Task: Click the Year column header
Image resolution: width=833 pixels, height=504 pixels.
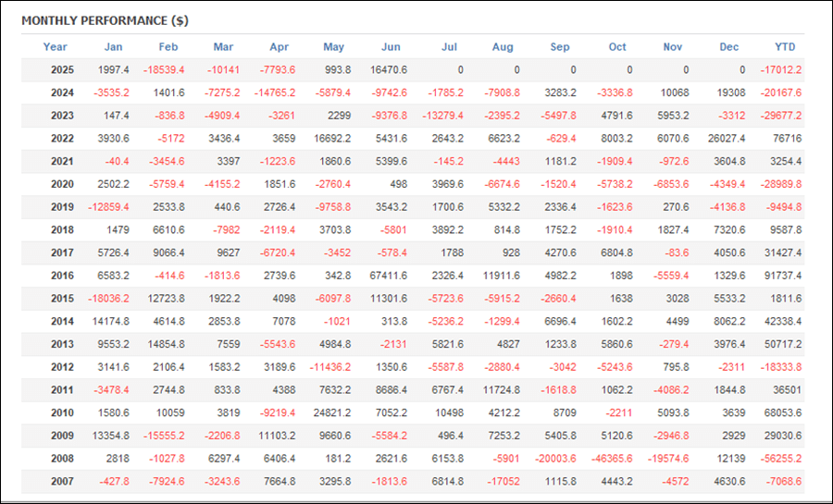Action: tap(55, 46)
